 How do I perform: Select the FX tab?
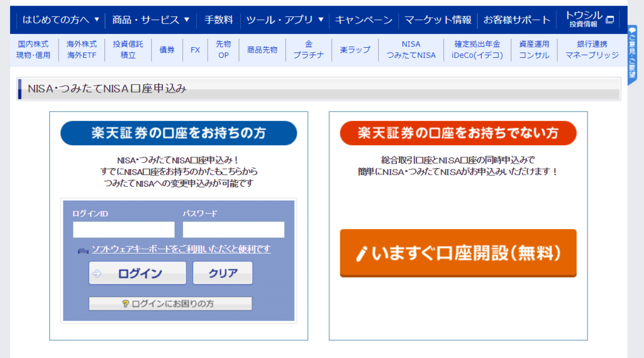pos(195,50)
